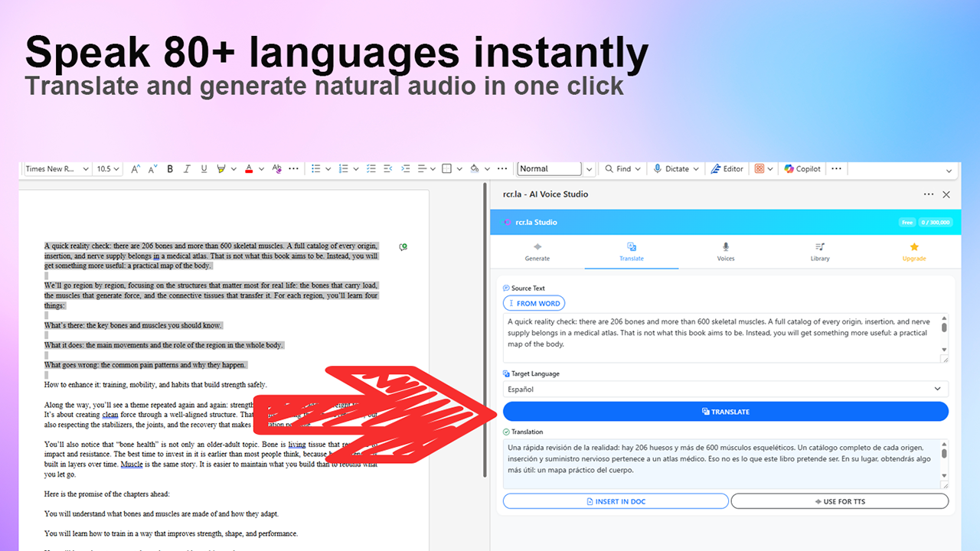Increase paragraph indent
980x551 pixels.
click(405, 169)
